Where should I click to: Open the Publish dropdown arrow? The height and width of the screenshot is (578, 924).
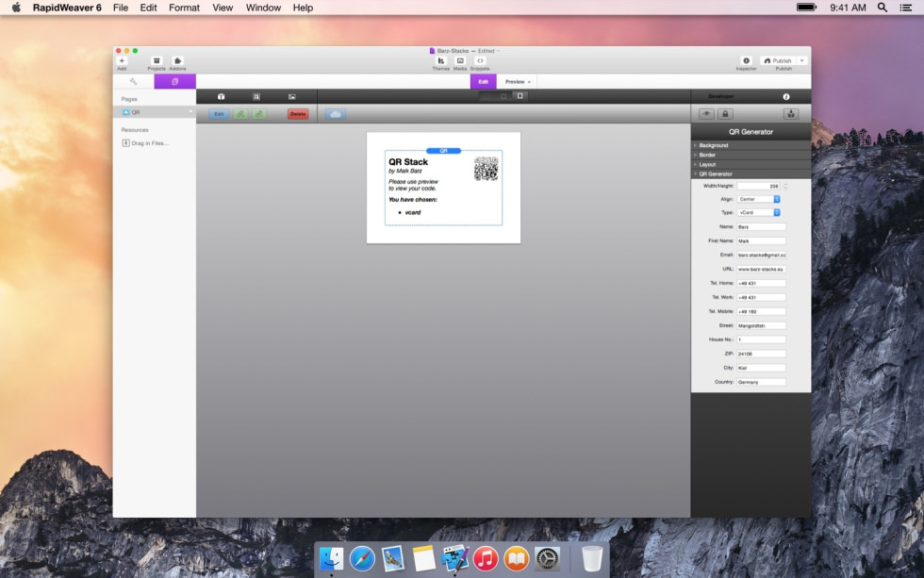pyautogui.click(x=802, y=60)
